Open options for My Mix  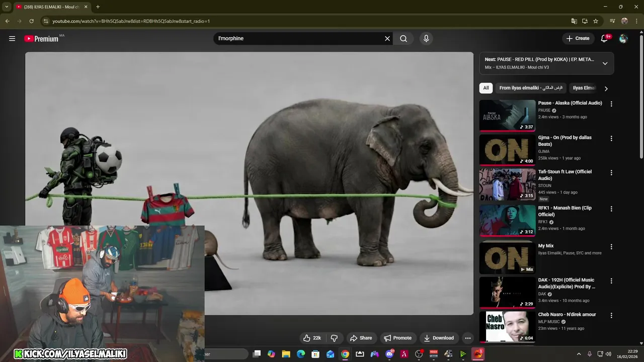(x=611, y=247)
